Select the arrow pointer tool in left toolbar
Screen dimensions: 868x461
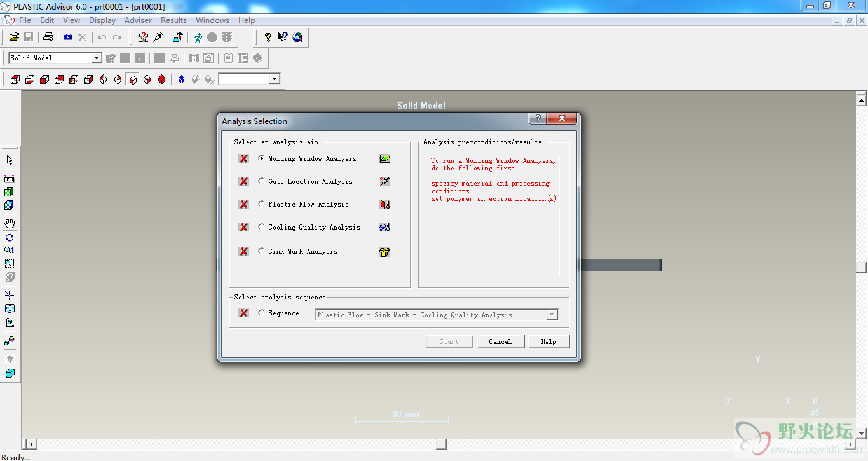[x=10, y=160]
